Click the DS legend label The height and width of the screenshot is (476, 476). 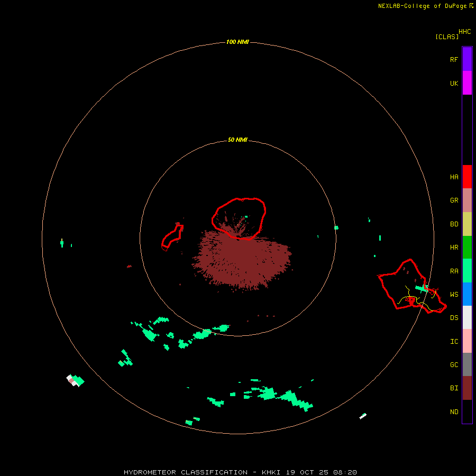click(x=454, y=318)
